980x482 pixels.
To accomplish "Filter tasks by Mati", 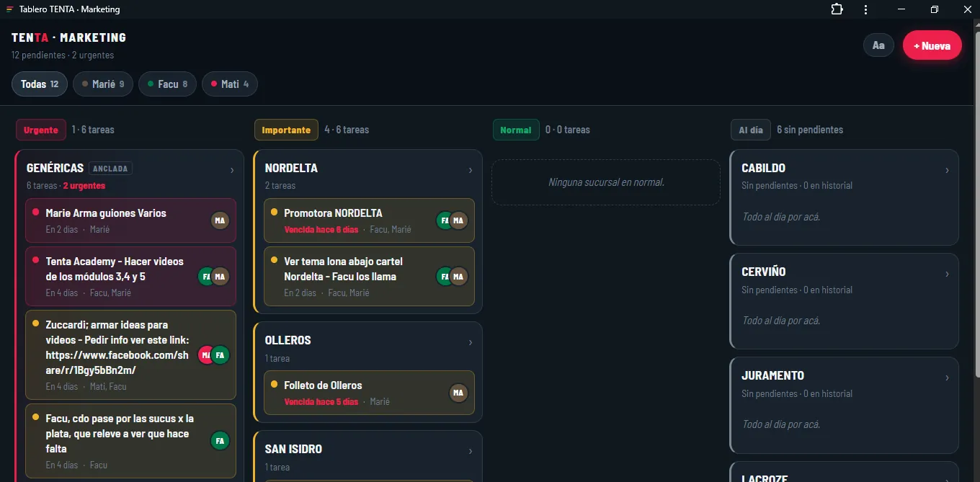I will (230, 84).
